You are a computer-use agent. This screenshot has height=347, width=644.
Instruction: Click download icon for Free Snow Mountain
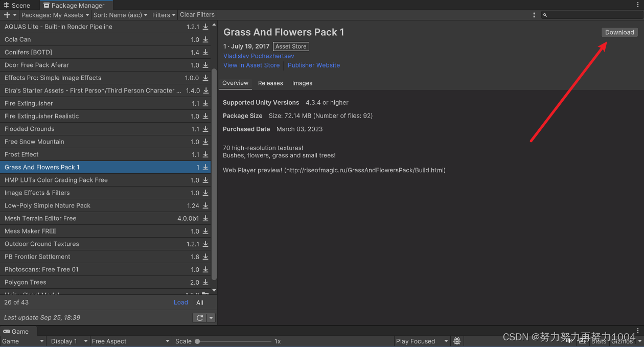click(x=205, y=142)
